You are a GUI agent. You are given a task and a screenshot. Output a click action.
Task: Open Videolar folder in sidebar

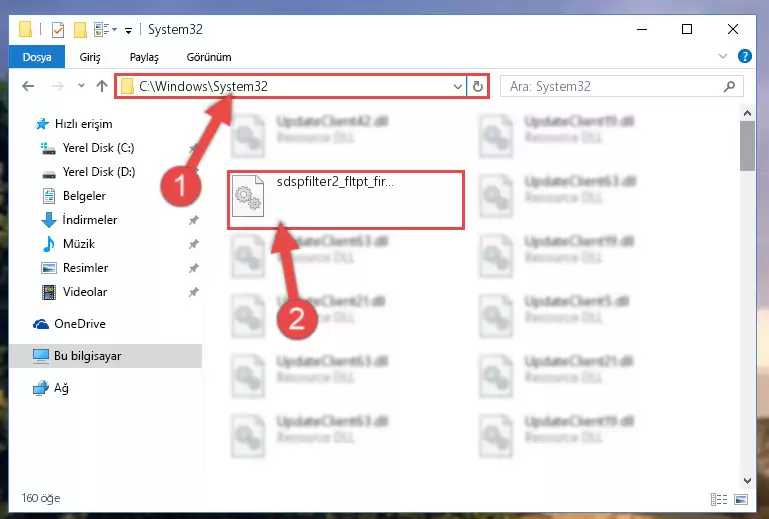[84, 292]
